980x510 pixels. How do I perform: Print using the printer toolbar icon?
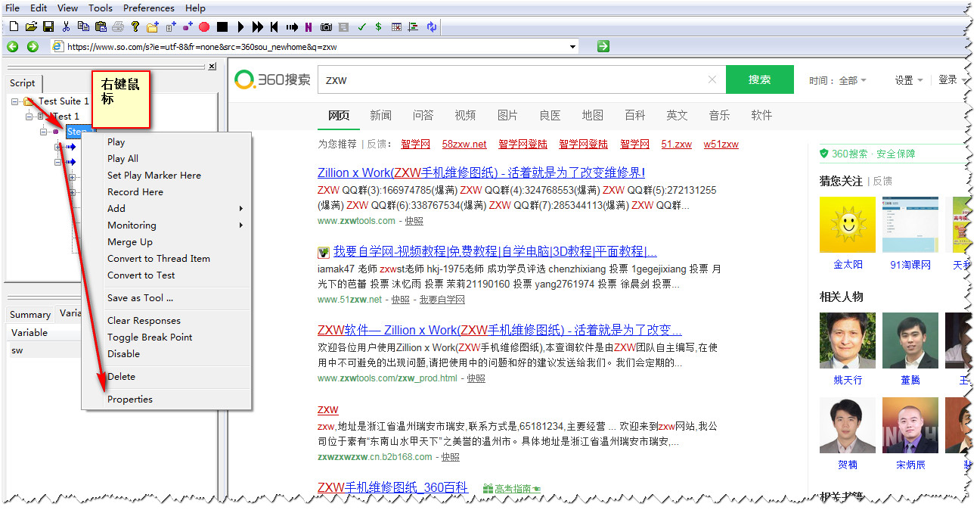pyautogui.click(x=118, y=26)
